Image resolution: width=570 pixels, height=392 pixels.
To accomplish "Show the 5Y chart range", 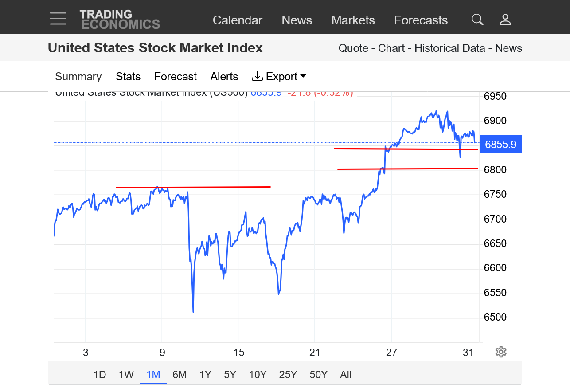I will tap(230, 375).
